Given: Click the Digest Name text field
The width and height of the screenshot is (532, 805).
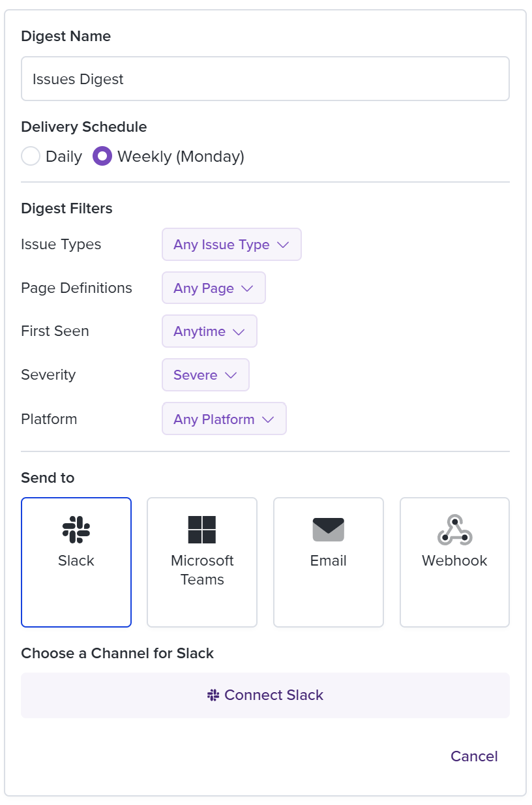Looking at the screenshot, I should [x=265, y=79].
